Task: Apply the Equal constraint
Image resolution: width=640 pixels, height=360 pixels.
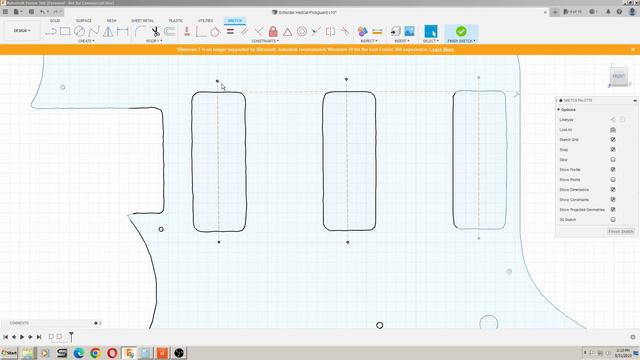Action: pos(230,31)
